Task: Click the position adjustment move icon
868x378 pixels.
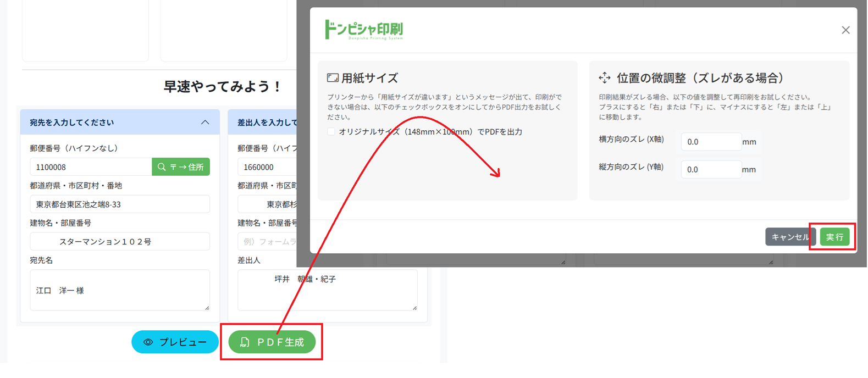Action: pyautogui.click(x=605, y=78)
